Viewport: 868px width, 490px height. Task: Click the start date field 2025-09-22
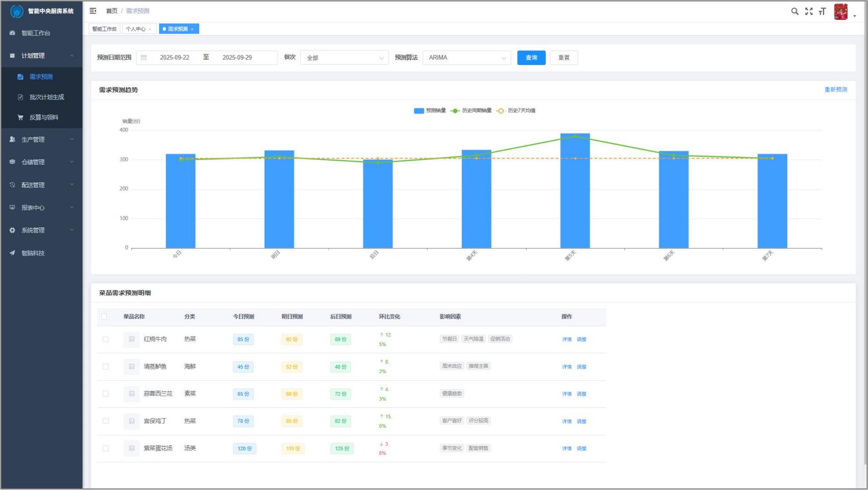(174, 58)
